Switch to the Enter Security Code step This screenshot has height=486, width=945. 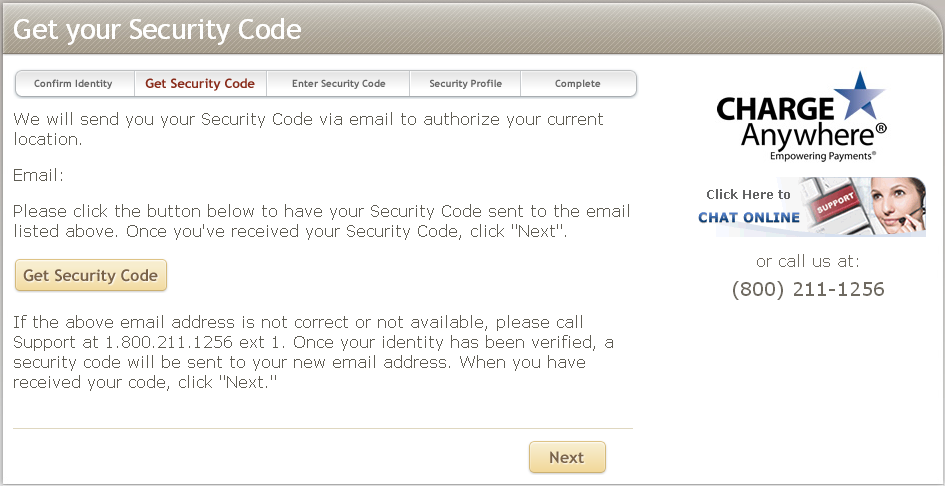(338, 84)
